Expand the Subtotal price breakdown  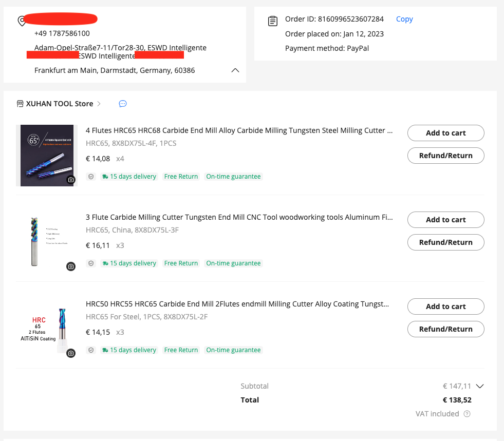click(480, 386)
